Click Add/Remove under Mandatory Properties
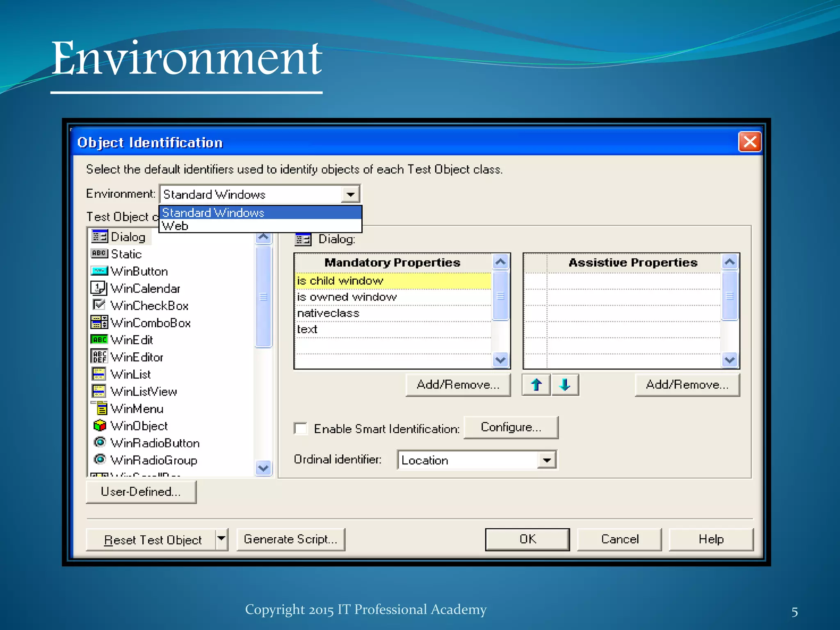Viewport: 840px width, 630px height. 458,385
